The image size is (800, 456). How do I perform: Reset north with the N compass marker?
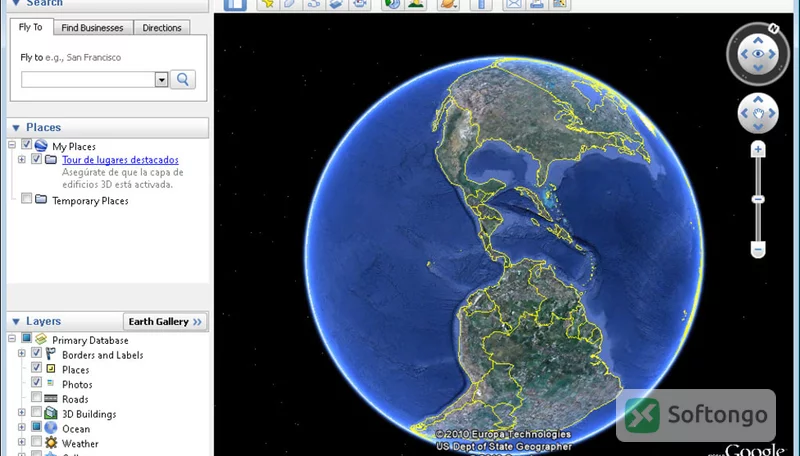[773, 29]
